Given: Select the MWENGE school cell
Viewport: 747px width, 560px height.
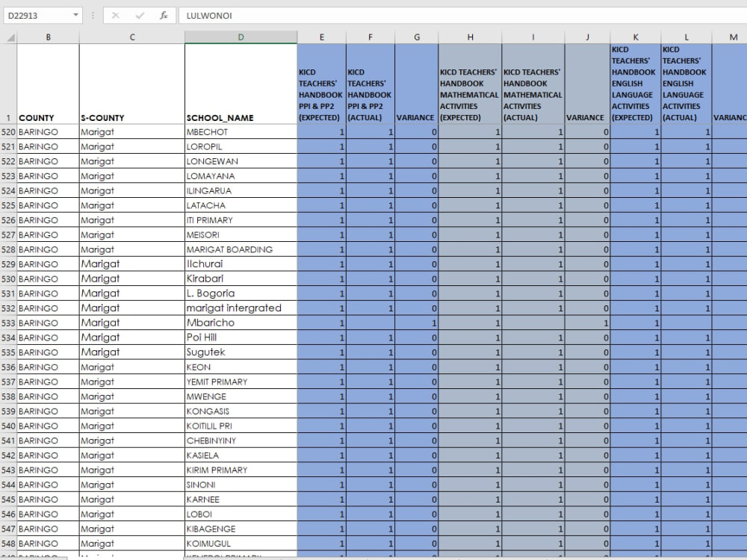Looking at the screenshot, I should point(241,396).
